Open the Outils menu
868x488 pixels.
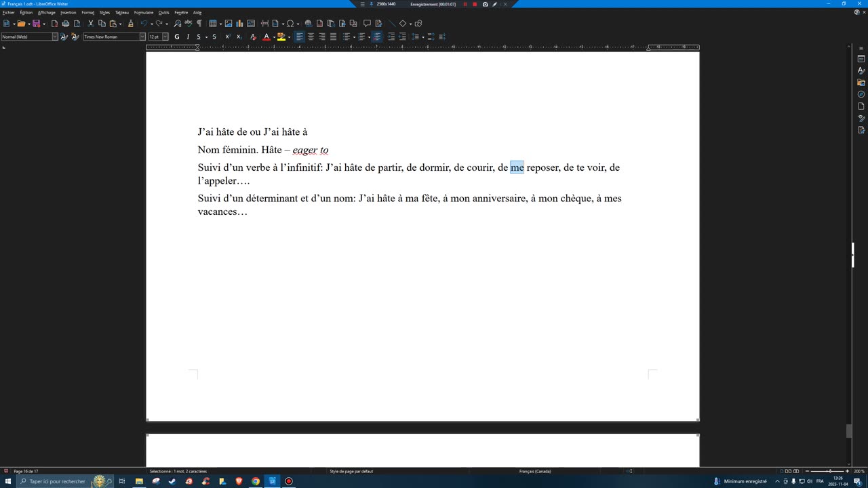[x=164, y=12]
